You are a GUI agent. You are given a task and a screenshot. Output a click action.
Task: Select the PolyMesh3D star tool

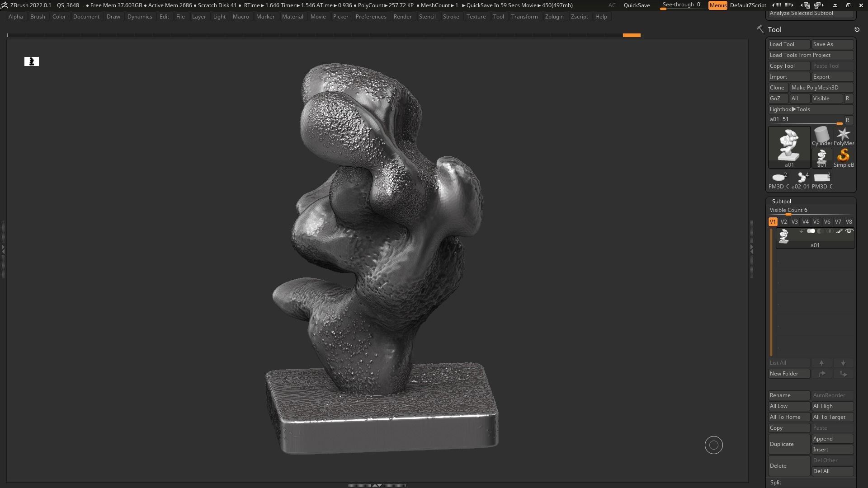(x=844, y=136)
